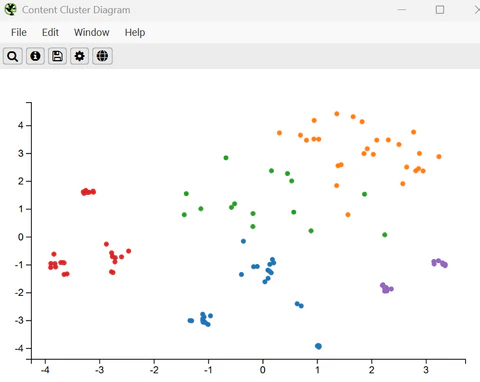
Task: Click the topmost orange data point
Action: (x=337, y=114)
